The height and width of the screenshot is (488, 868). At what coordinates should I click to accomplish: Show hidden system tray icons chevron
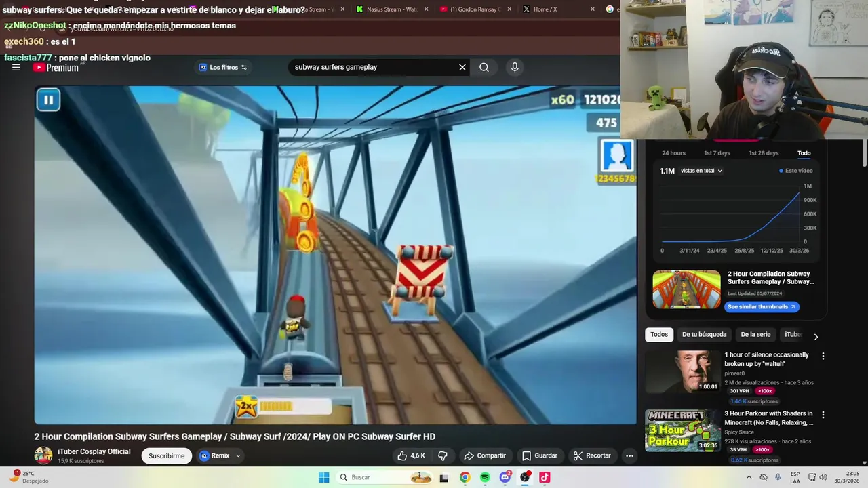tap(749, 477)
